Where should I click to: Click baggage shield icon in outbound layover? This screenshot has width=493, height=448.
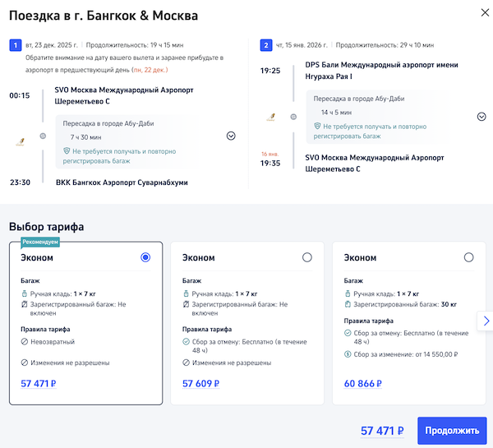[x=67, y=152]
